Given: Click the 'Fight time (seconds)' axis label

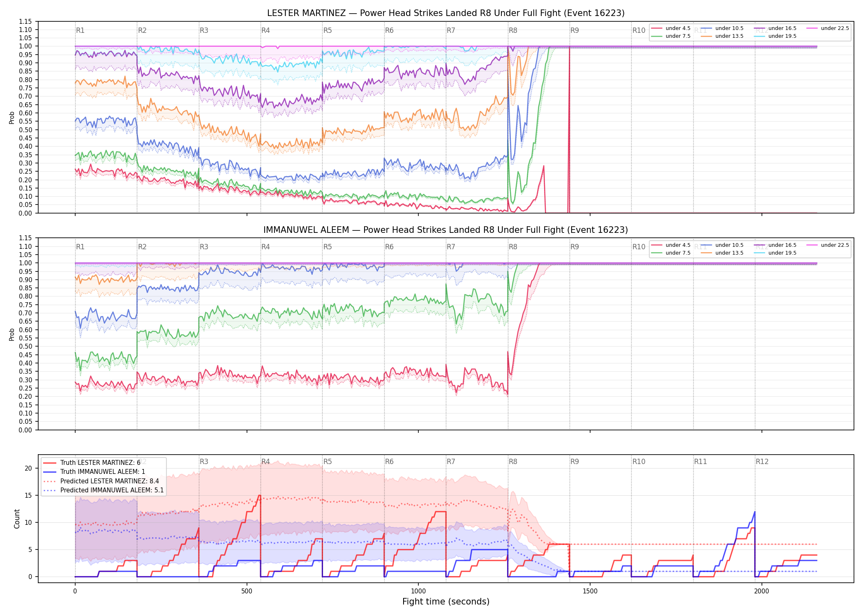Looking at the screenshot, I should tap(446, 602).
